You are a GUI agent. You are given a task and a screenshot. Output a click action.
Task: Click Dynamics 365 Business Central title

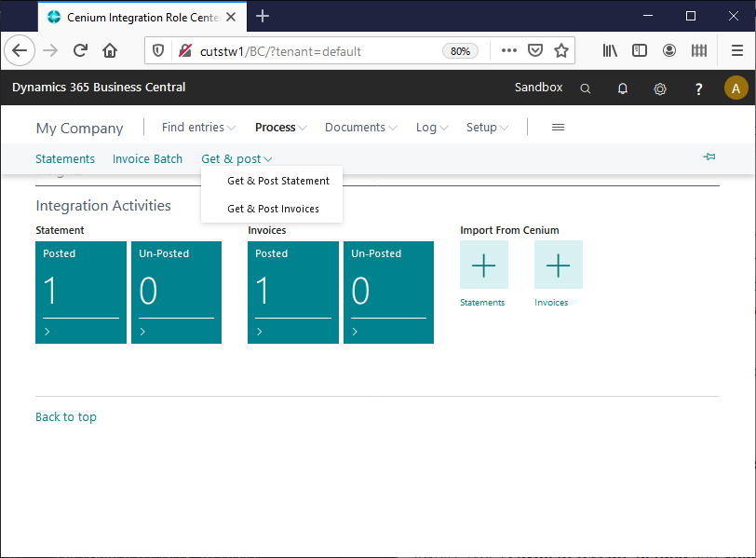(x=99, y=88)
